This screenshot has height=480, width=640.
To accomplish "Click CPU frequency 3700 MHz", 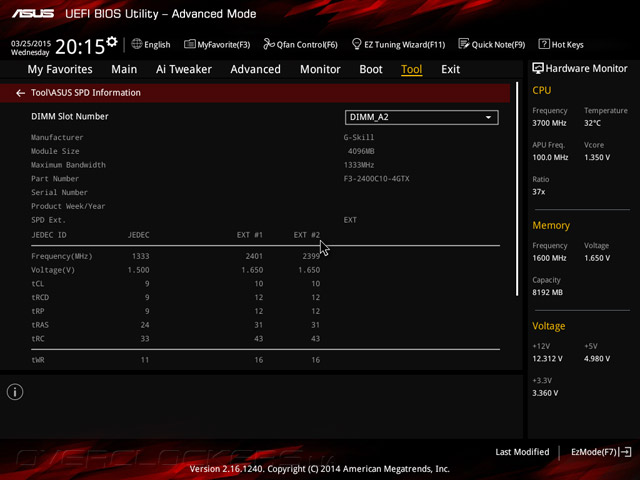I will tap(549, 123).
